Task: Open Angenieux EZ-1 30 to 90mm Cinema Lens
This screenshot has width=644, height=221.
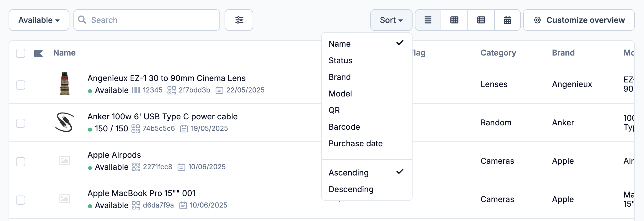Action: [x=167, y=78]
